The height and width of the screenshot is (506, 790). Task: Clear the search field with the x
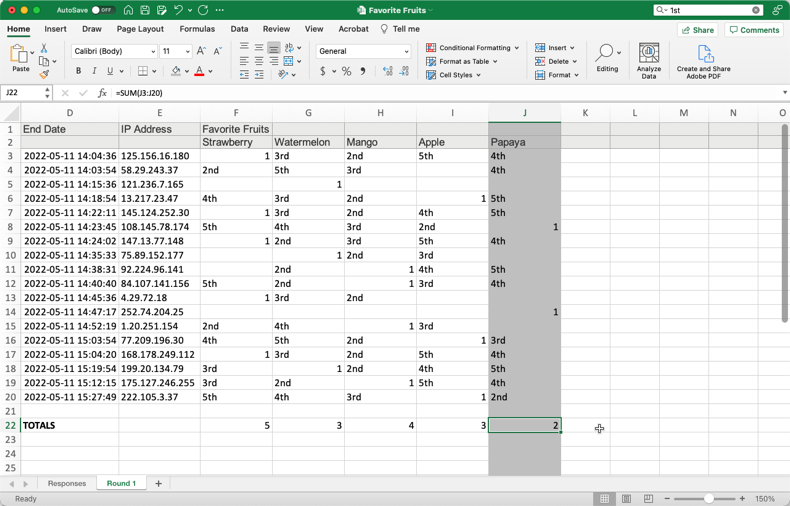756,10
